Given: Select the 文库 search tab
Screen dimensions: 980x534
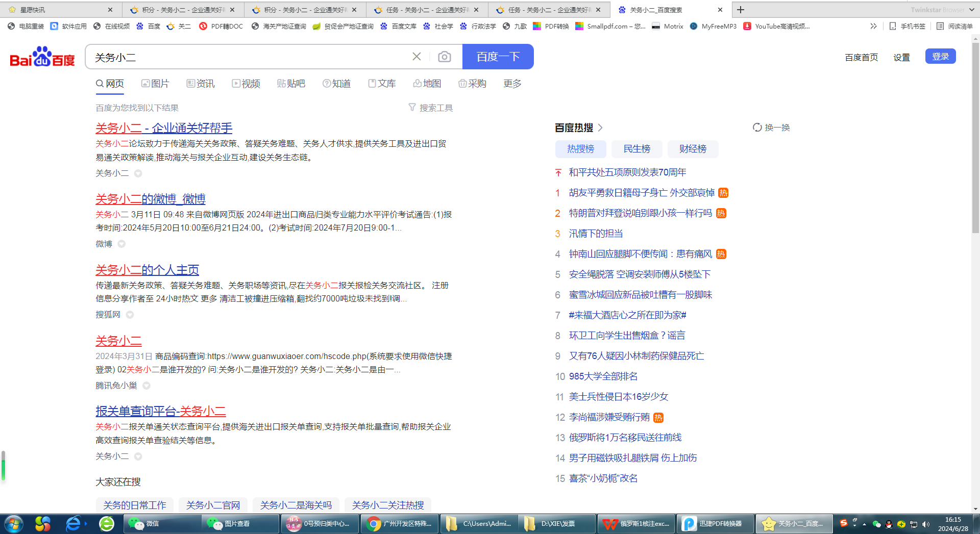Looking at the screenshot, I should [x=382, y=83].
